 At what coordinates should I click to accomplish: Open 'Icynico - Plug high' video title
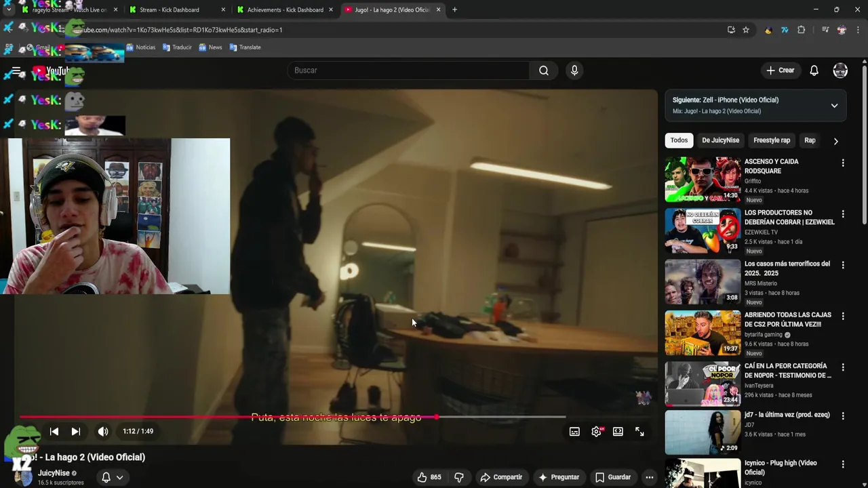pyautogui.click(x=781, y=468)
